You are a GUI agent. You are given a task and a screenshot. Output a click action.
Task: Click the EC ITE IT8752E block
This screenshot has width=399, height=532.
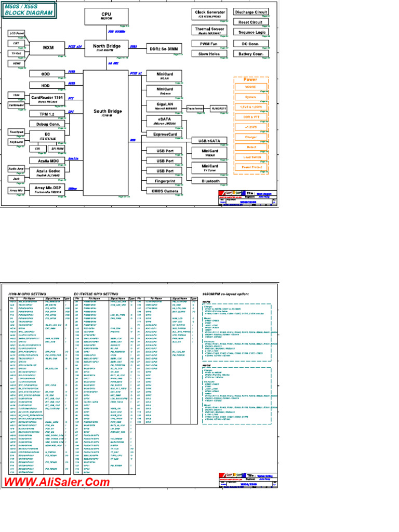[47, 136]
